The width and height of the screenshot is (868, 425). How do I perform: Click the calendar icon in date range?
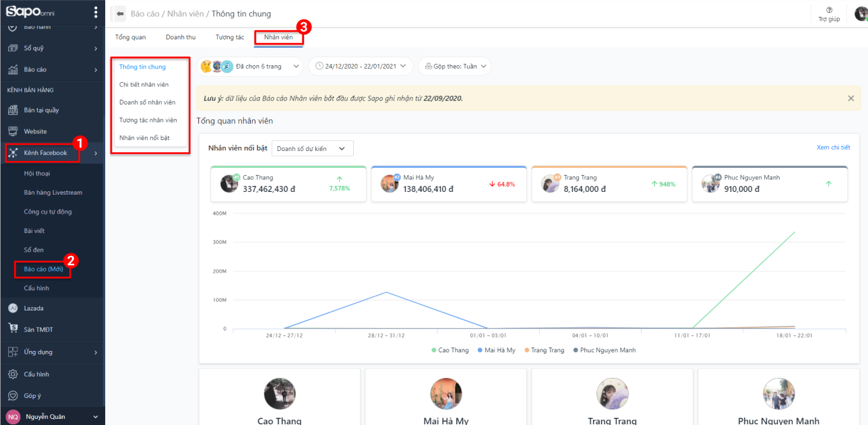tap(319, 66)
